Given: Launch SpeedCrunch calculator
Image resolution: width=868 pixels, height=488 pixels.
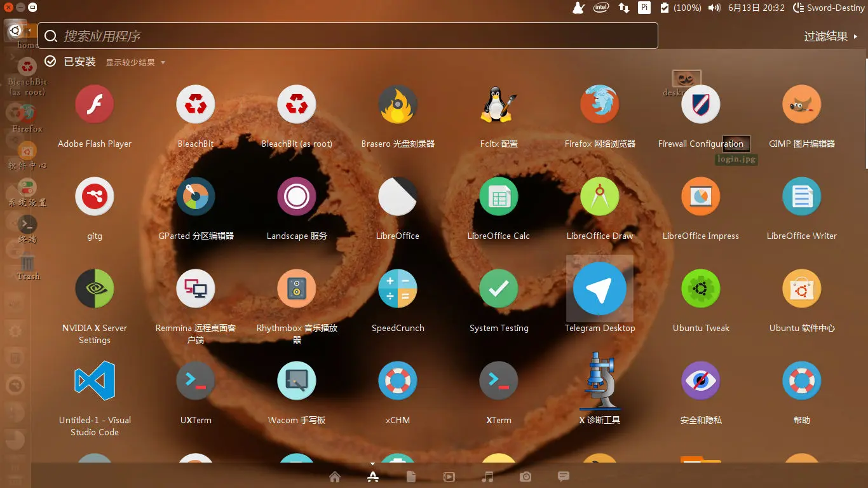Looking at the screenshot, I should tap(397, 288).
